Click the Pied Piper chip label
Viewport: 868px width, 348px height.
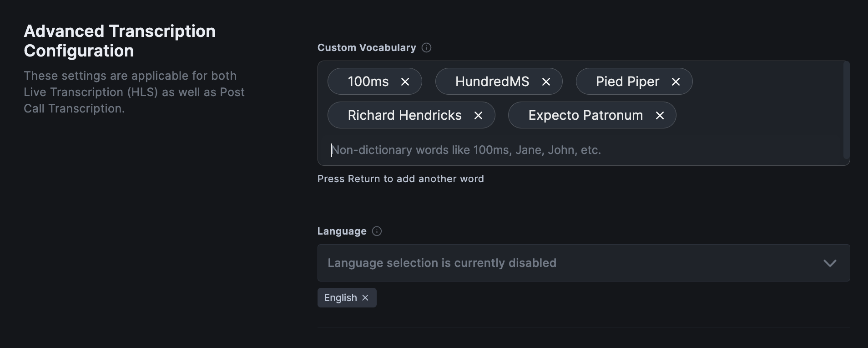(627, 82)
